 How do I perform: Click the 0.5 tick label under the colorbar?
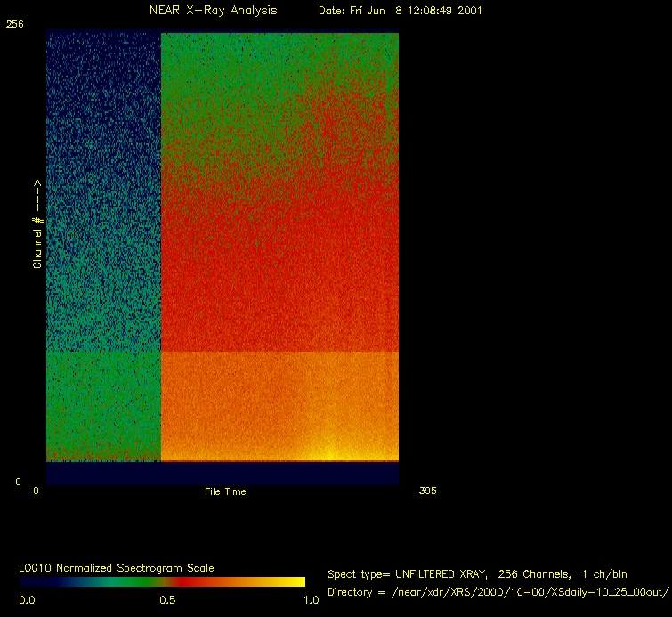(x=167, y=600)
